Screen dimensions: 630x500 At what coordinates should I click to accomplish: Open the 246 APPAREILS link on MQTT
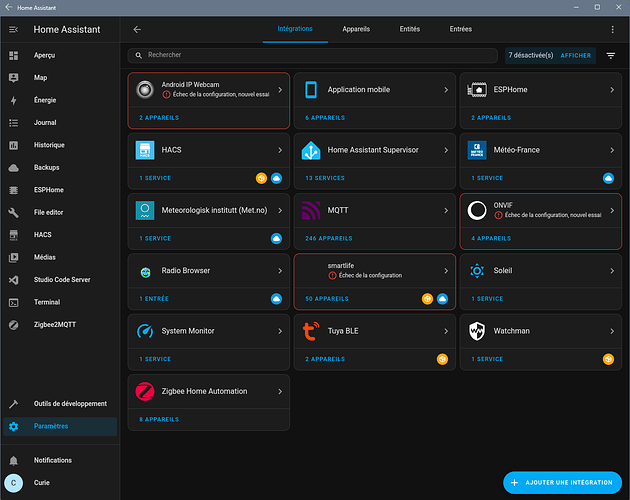click(328, 238)
